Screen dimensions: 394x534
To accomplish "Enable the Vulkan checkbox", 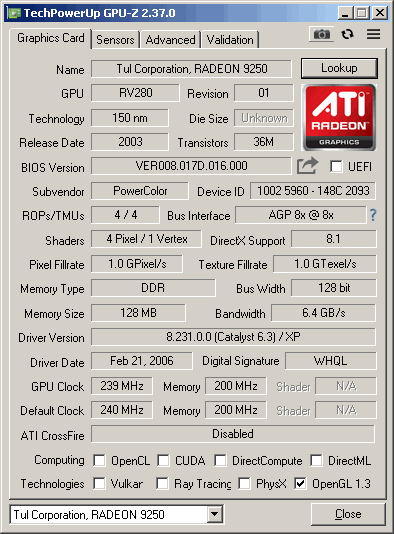I will [99, 483].
